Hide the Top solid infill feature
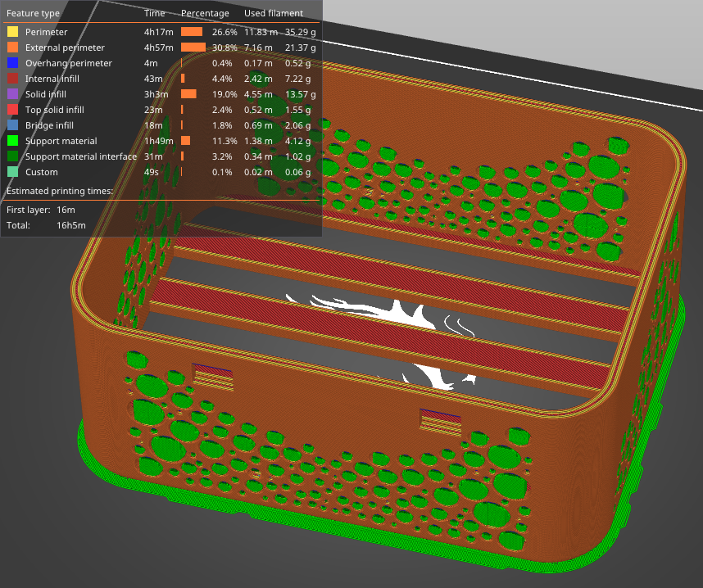 [x=54, y=110]
